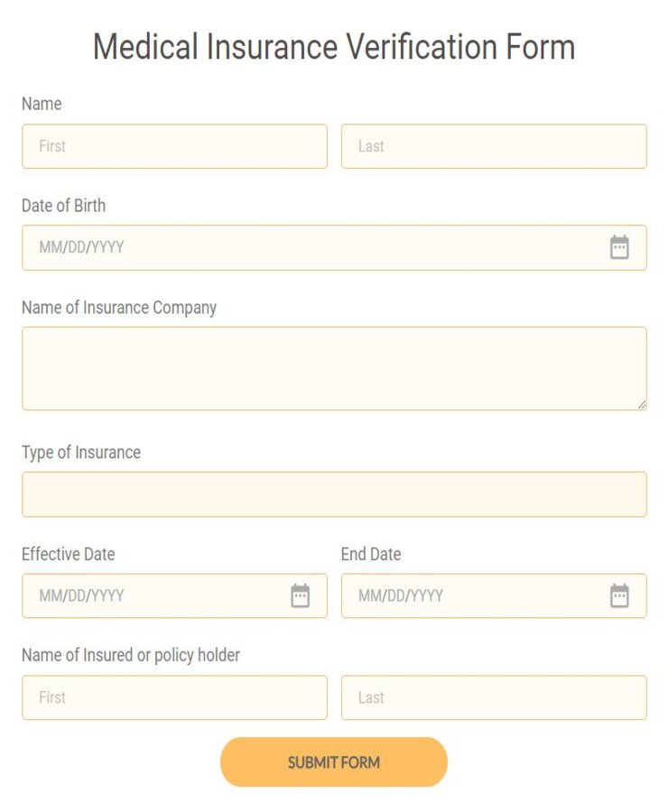Click the Submit Form button
668x812 pixels.
333,761
